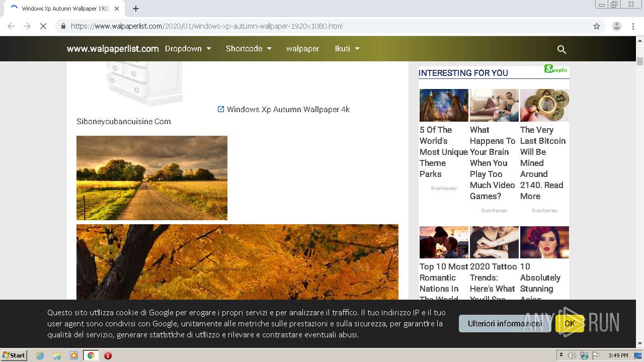Open Top 10 Most Romantic Nations article

coord(444,281)
